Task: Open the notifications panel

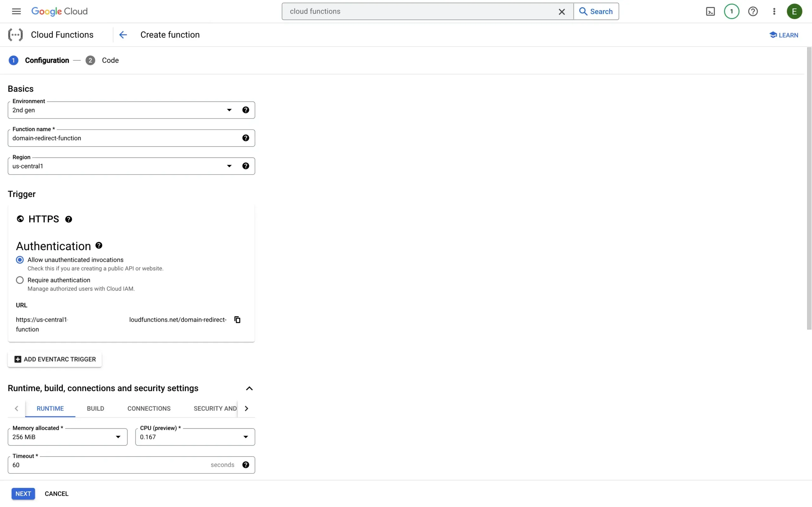Action: [731, 11]
